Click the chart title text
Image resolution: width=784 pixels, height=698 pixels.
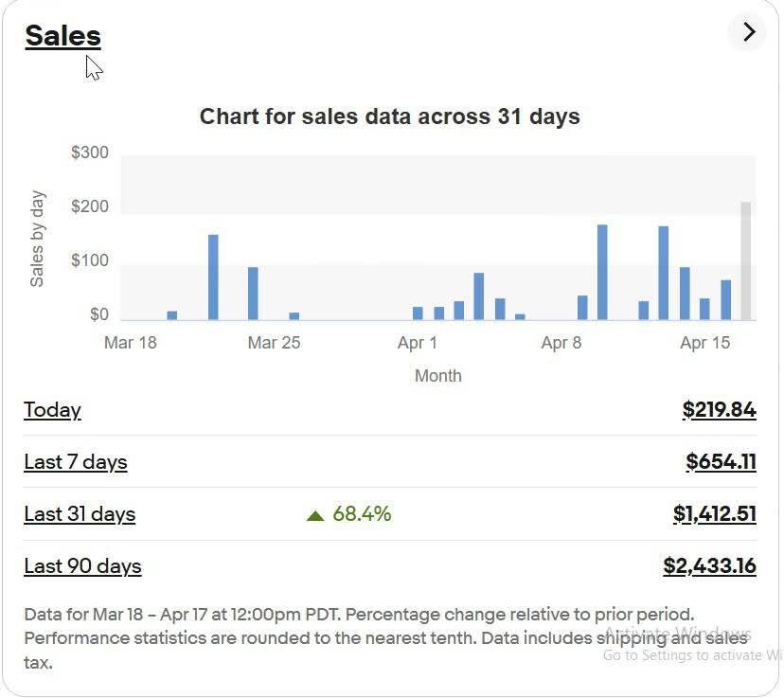390,116
